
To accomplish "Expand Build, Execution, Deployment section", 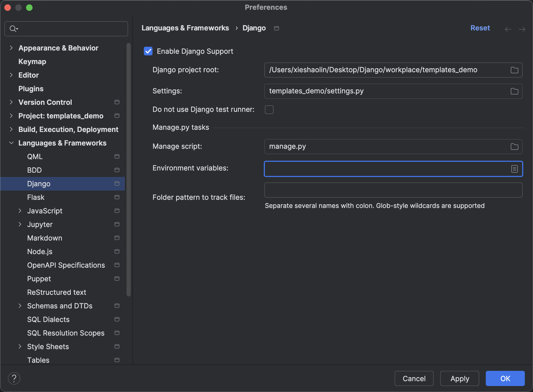I will pyautogui.click(x=11, y=129).
